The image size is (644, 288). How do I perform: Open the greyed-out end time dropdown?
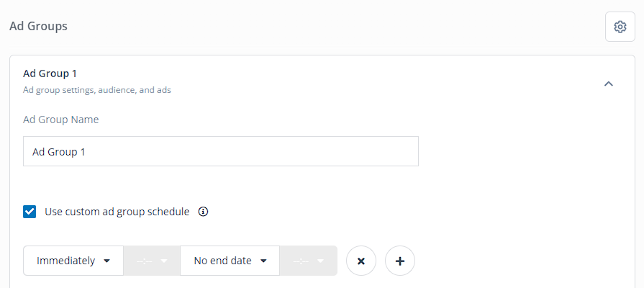coord(309,261)
